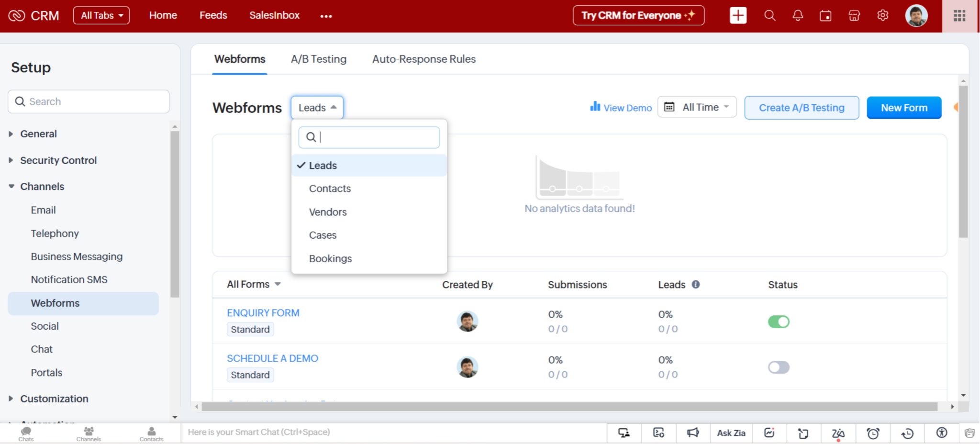Click the Smart Chat input field
This screenshot has width=980, height=444.
(335, 432)
